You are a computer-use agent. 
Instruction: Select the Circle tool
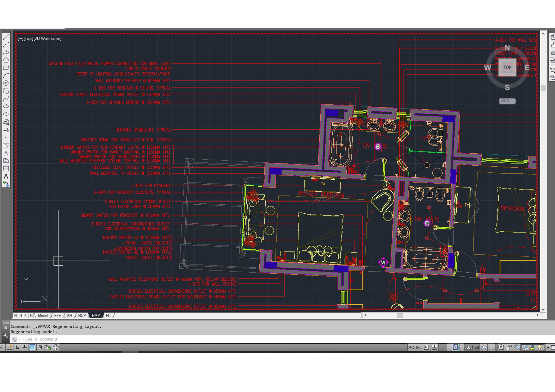coord(6,83)
